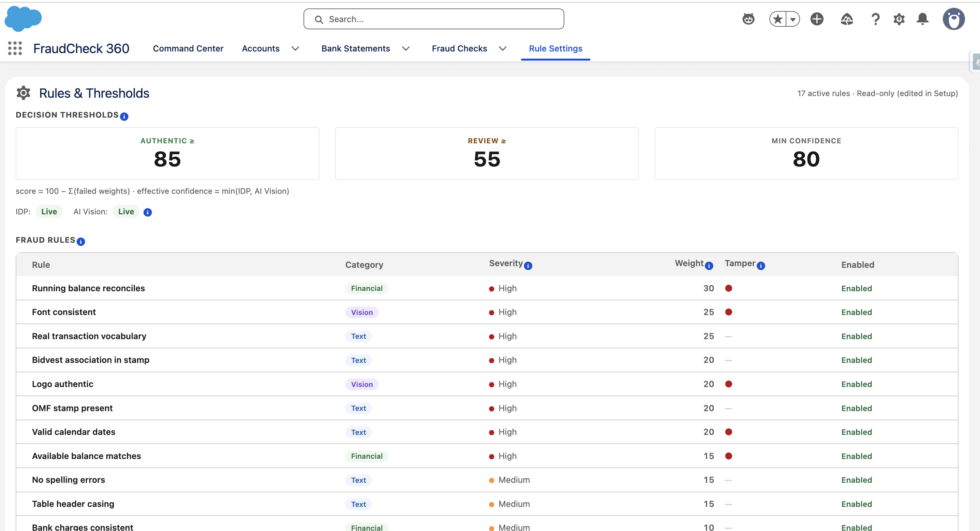Viewport: 980px width, 531px height.
Task: Click the Min Confidence card showing 80
Action: [x=806, y=153]
